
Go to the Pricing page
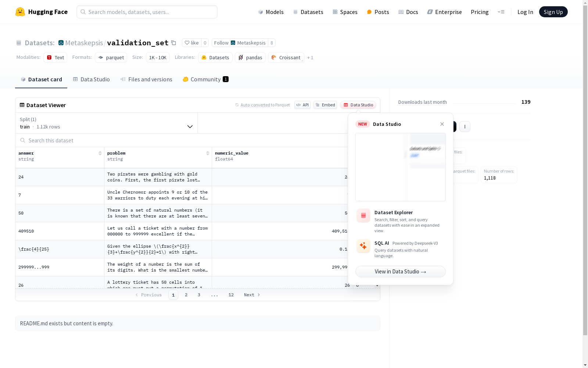480,12
